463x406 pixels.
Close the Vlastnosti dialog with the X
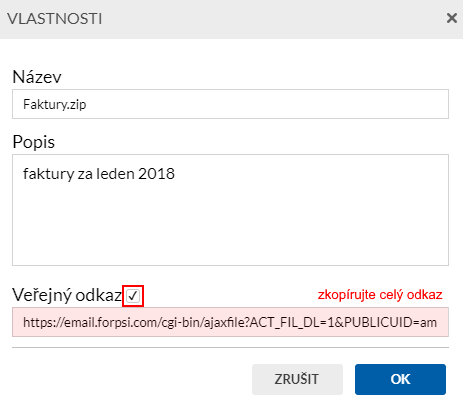coord(452,18)
